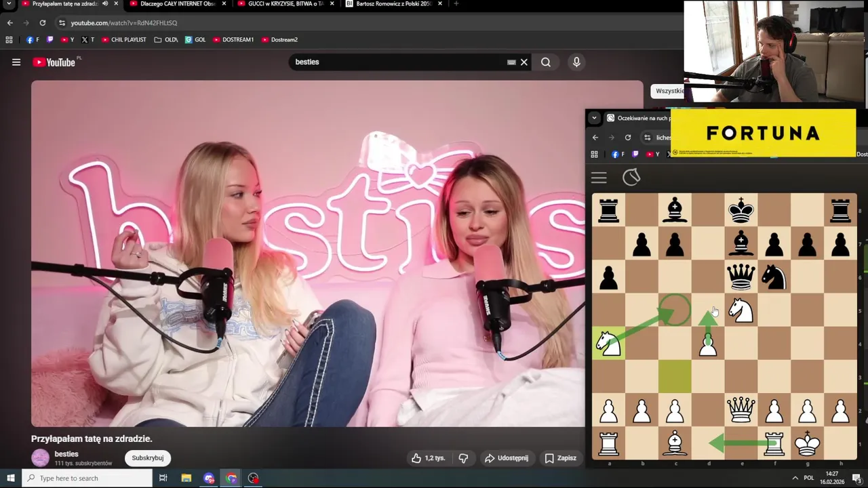This screenshot has height=488, width=868.
Task: Open Chrome from the taskbar
Action: tap(231, 478)
